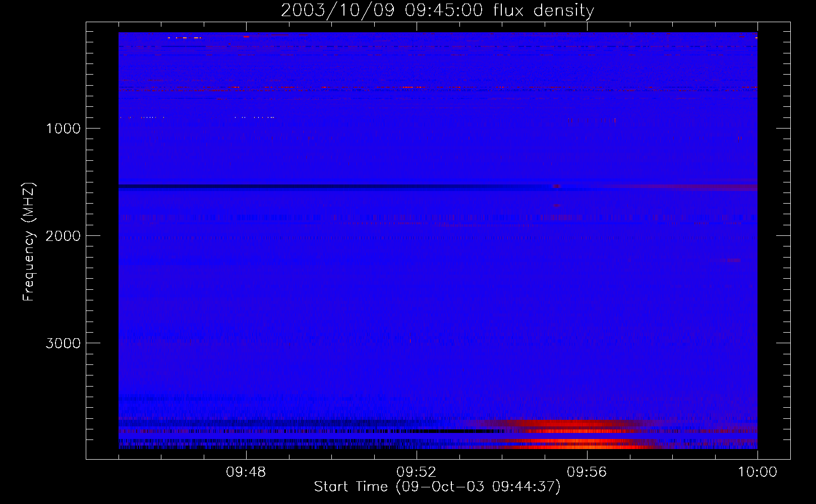The height and width of the screenshot is (504, 816).
Task: Click the 'Frequency (MHZ)' axis label
Action: click(x=29, y=242)
